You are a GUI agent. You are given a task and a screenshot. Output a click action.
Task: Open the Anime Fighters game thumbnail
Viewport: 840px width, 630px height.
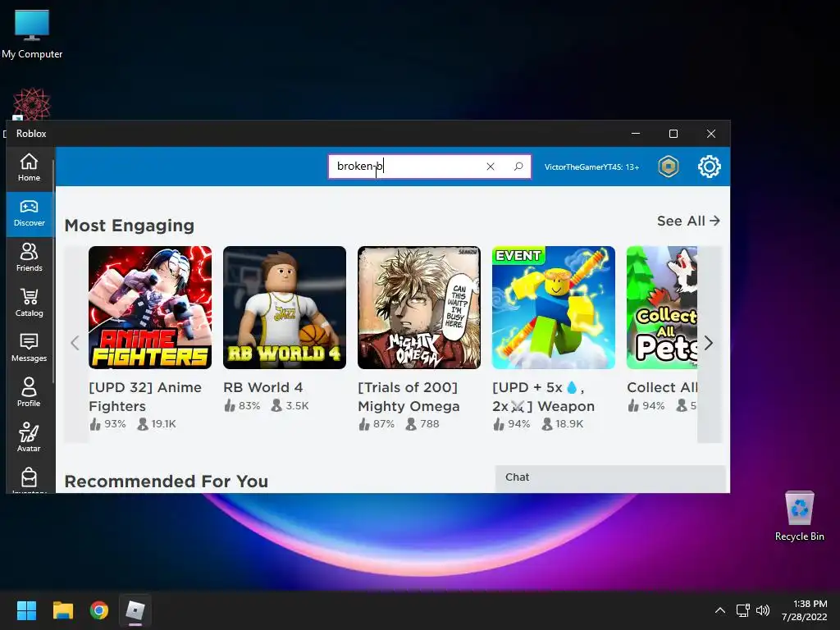[150, 308]
